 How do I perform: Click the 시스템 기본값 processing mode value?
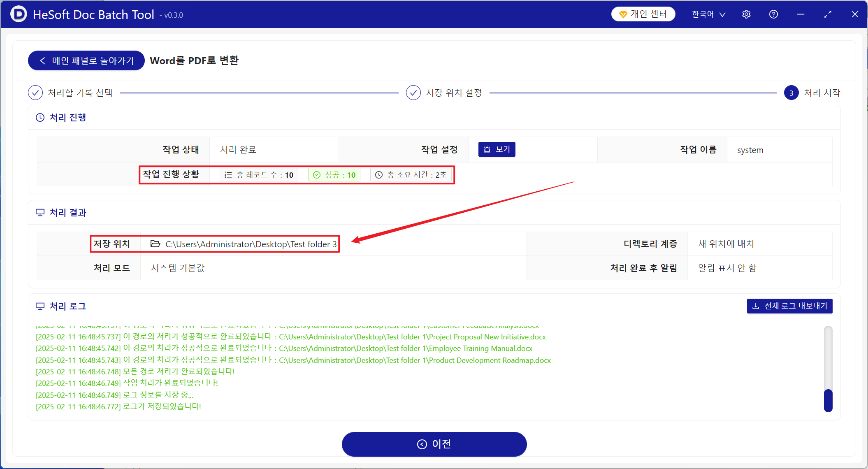[x=178, y=268]
